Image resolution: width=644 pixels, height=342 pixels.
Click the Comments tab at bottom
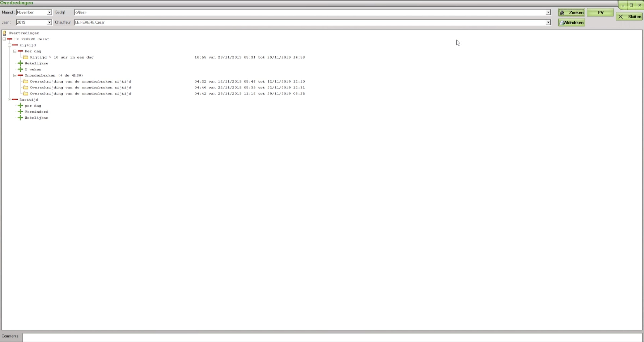(9, 336)
